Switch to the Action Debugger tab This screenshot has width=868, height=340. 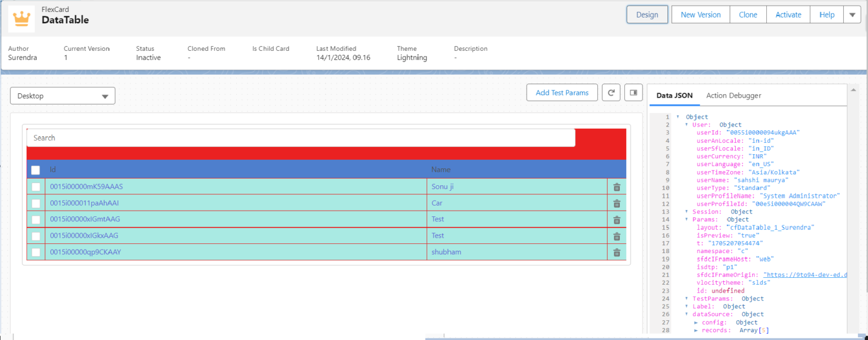[734, 95]
